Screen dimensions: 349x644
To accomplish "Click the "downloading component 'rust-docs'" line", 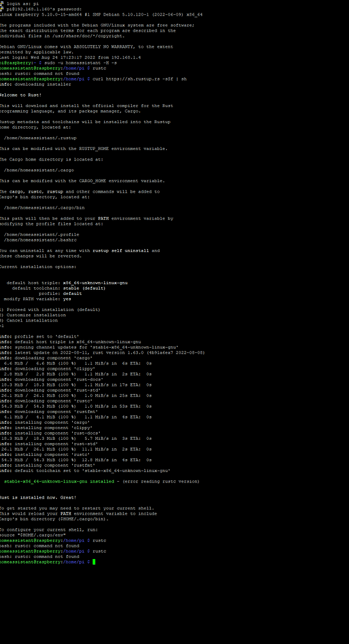I will (50, 379).
